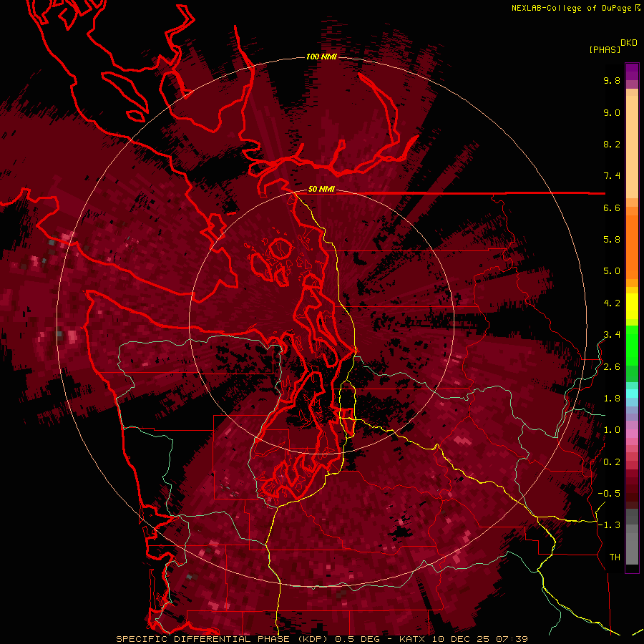This screenshot has width=644, height=644.
Task: Click the 2.6 legend value
Action: [x=612, y=367]
